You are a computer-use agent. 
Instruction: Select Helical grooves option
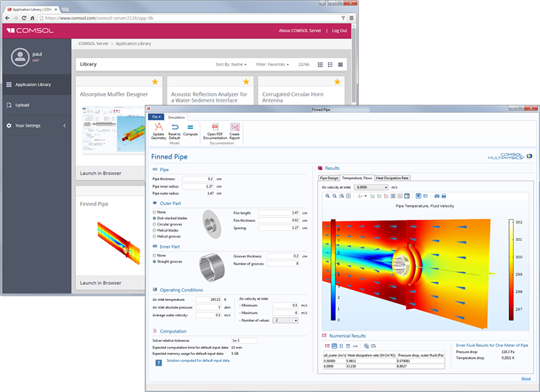[x=155, y=236]
